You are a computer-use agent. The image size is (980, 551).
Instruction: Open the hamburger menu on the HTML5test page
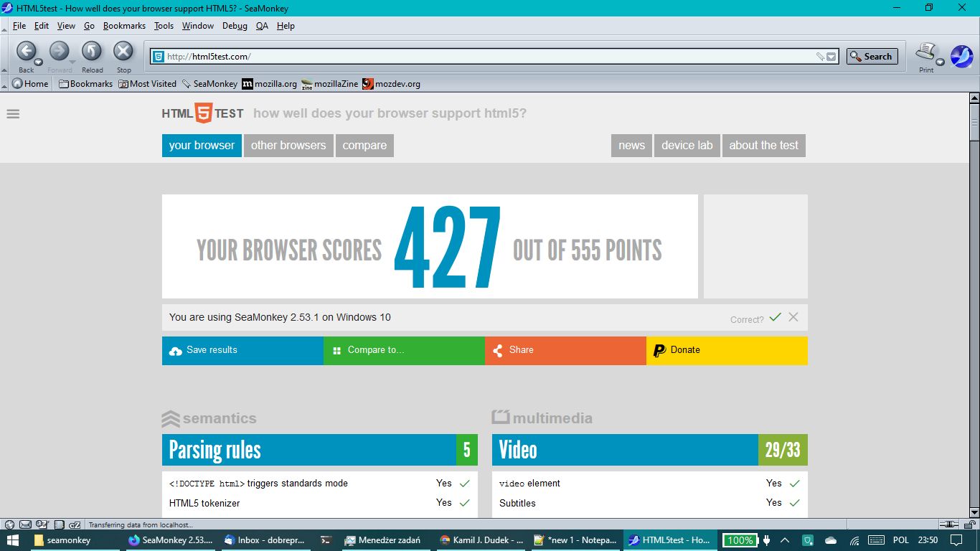tap(13, 113)
